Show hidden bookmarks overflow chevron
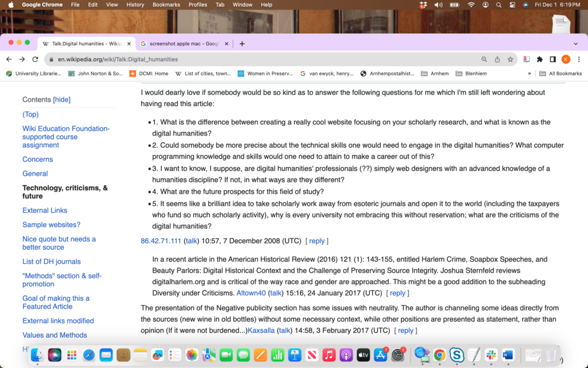588x368 pixels. 529,74
